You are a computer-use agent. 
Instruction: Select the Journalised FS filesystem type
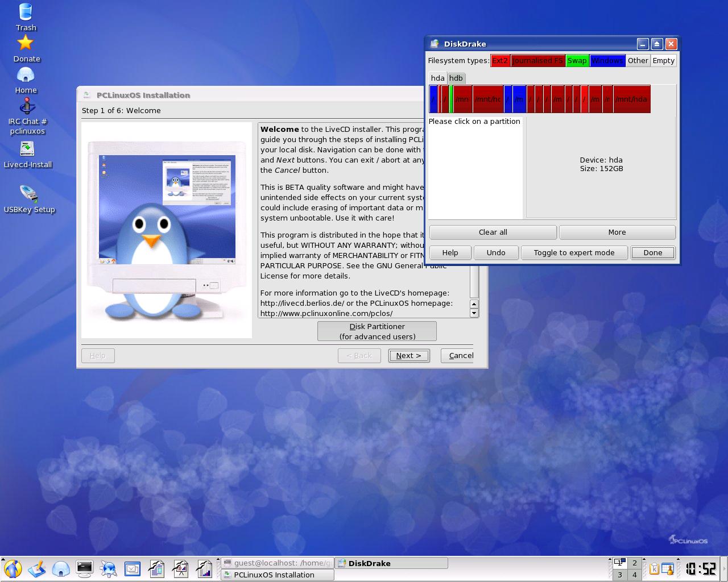click(x=537, y=61)
